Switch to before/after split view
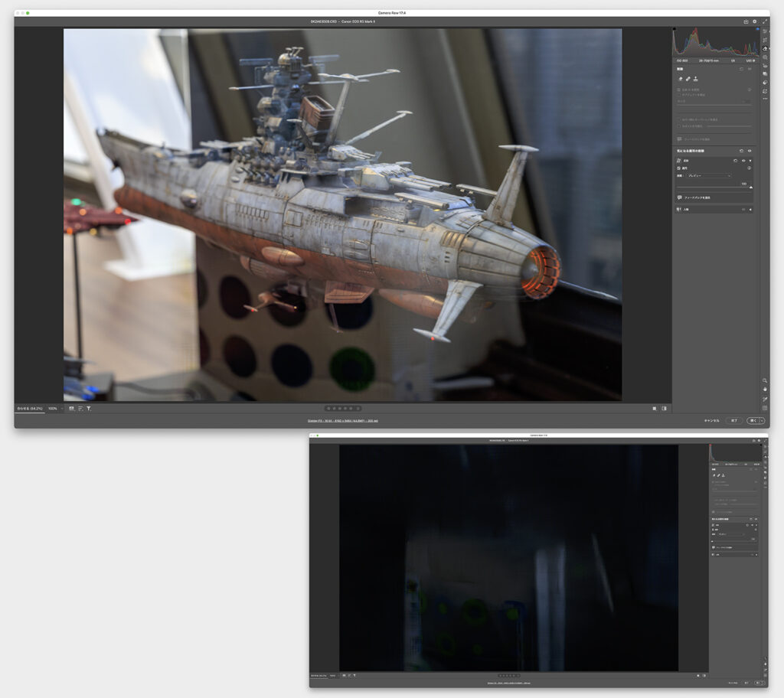The width and height of the screenshot is (784, 698). tap(664, 409)
